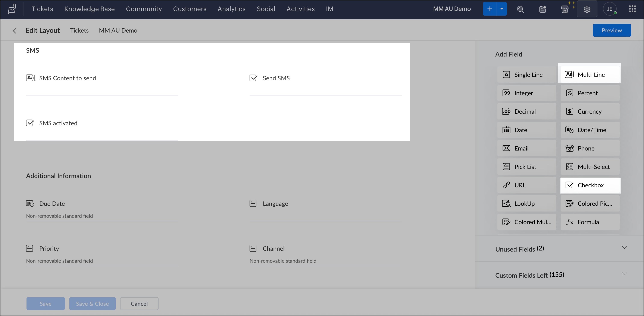Image resolution: width=644 pixels, height=316 pixels.
Task: Open the dropdown next to the add button
Action: point(501,9)
